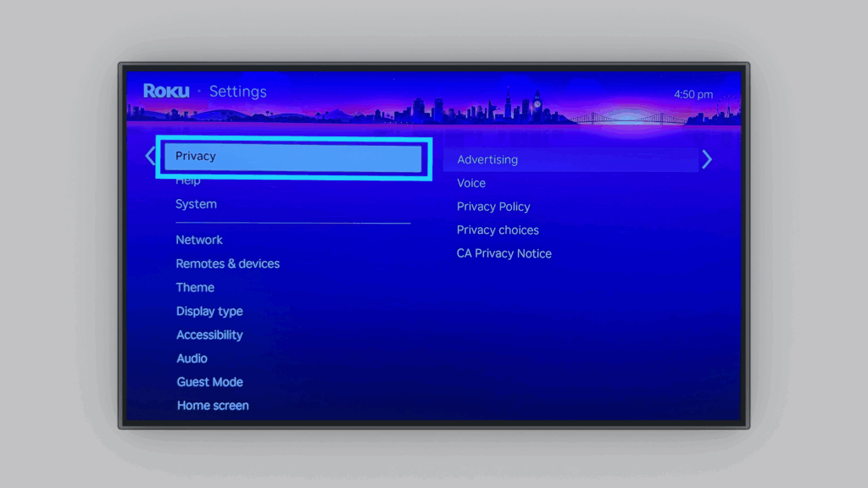Viewport: 868px width, 488px height.
Task: Select the Voice privacy option
Action: click(471, 183)
